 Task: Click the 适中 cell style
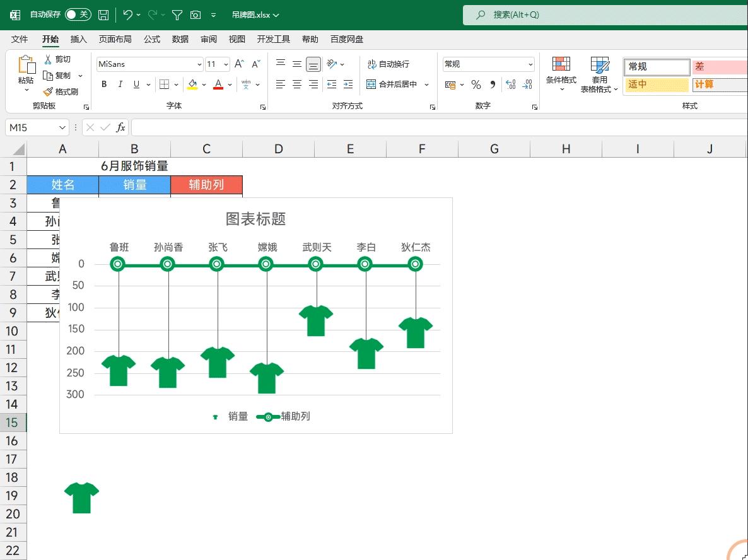pyautogui.click(x=656, y=84)
